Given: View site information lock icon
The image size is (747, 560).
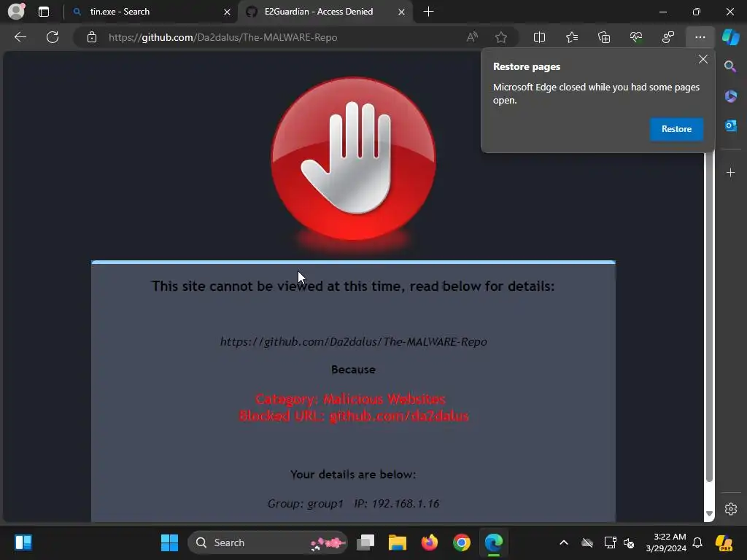Looking at the screenshot, I should pos(92,37).
